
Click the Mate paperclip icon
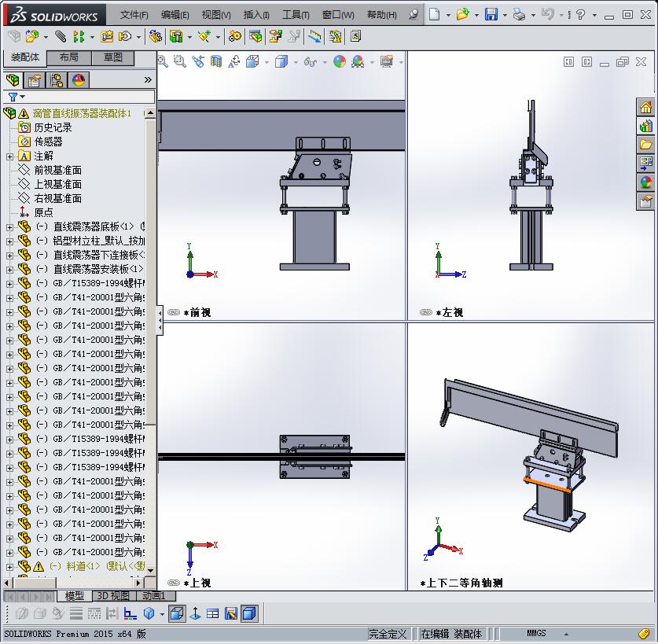click(60, 36)
